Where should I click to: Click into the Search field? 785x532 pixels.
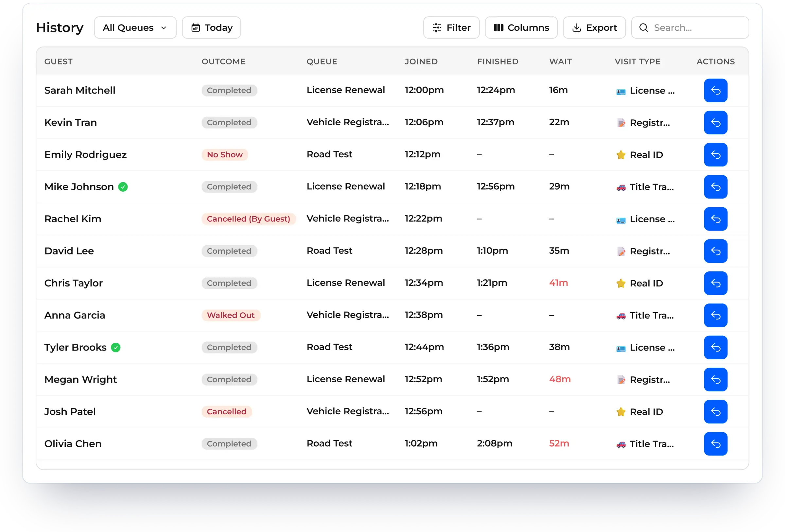(690, 27)
